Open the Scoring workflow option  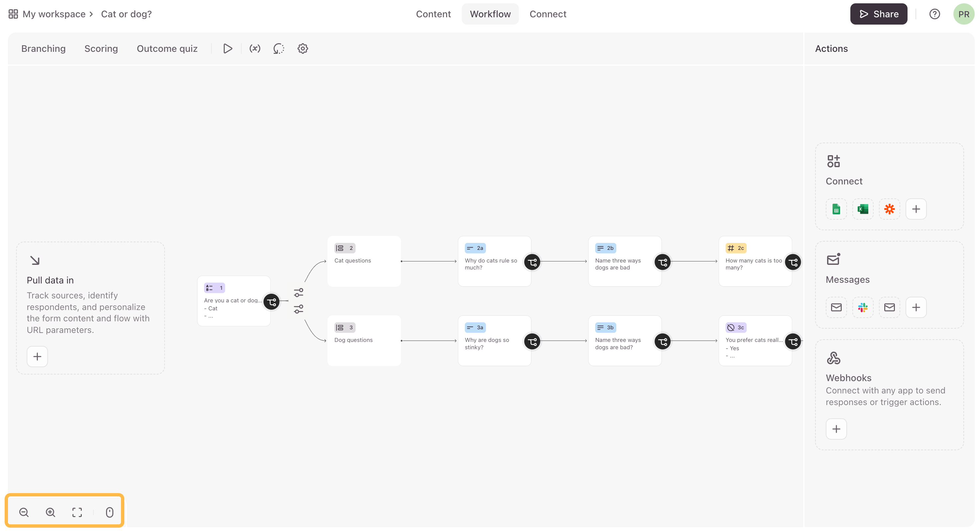(101, 49)
